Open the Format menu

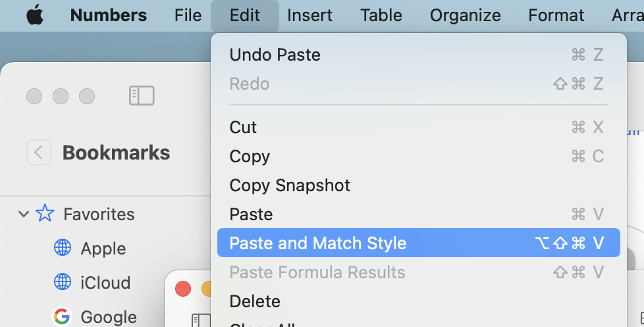click(556, 15)
